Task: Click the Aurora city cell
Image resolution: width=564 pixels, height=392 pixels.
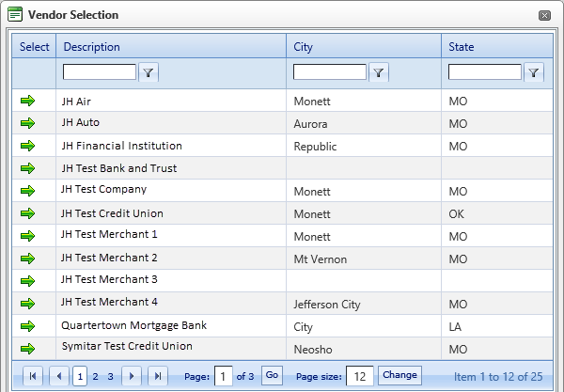Action: tap(364, 123)
